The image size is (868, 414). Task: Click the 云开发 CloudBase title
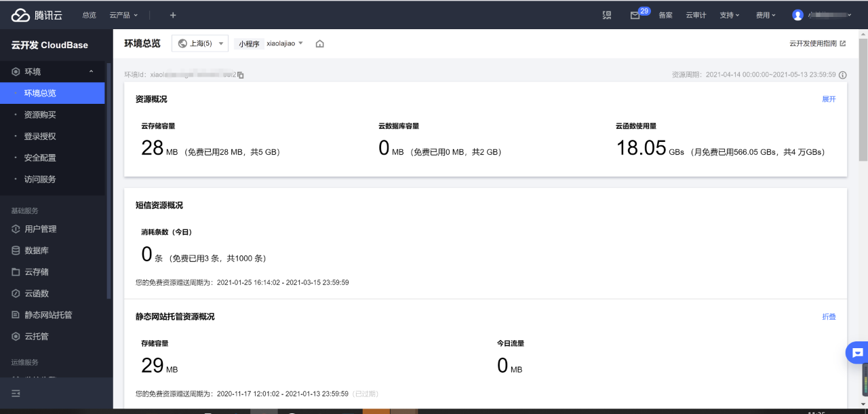[x=50, y=45]
